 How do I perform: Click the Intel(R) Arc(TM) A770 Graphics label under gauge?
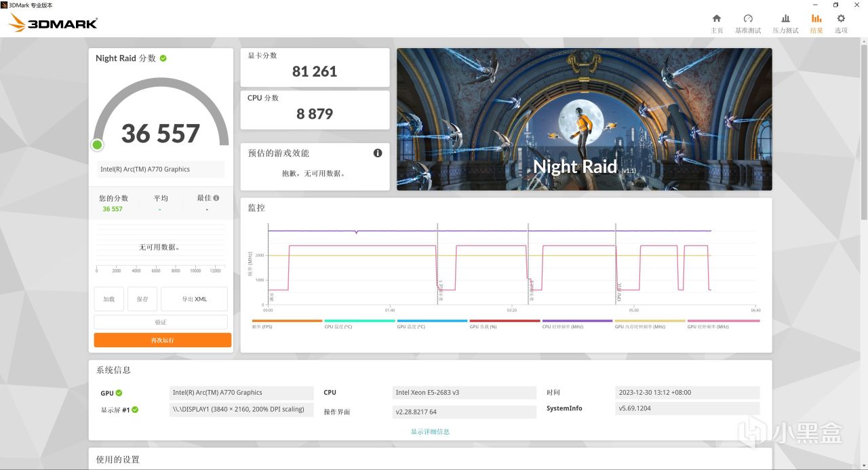point(161,170)
